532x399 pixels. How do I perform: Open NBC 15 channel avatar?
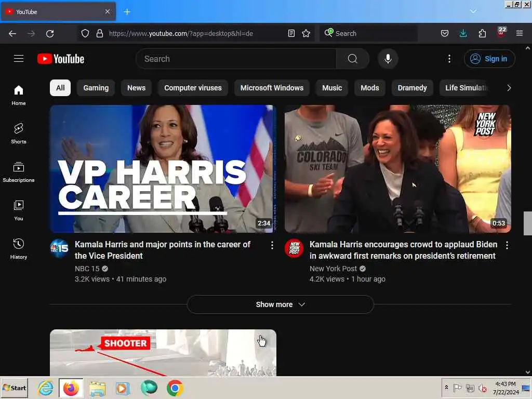click(x=59, y=248)
